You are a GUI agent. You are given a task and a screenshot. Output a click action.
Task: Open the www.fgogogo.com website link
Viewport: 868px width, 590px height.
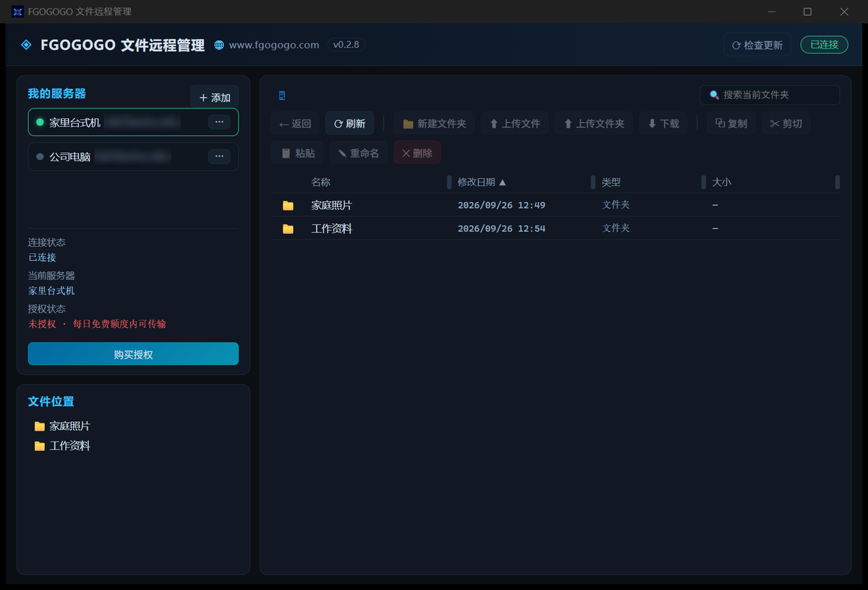(274, 45)
